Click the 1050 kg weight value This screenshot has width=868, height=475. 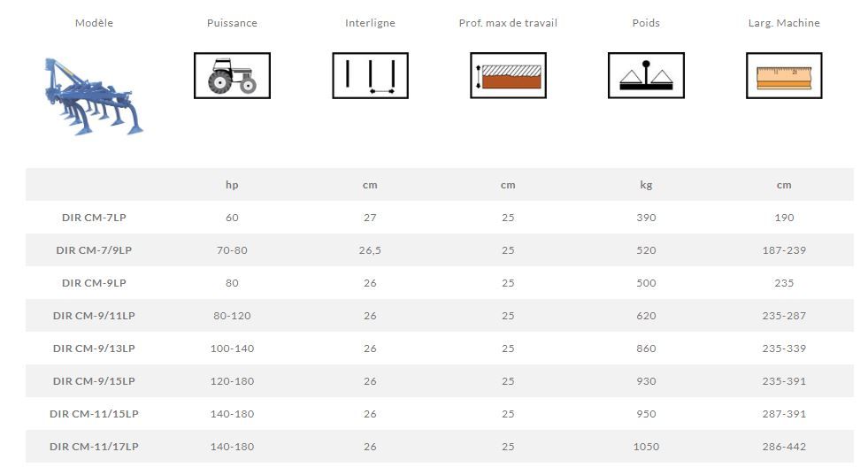[x=646, y=447]
